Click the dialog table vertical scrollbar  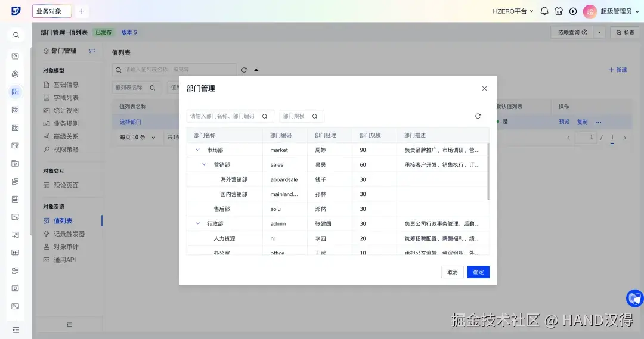coord(488,171)
